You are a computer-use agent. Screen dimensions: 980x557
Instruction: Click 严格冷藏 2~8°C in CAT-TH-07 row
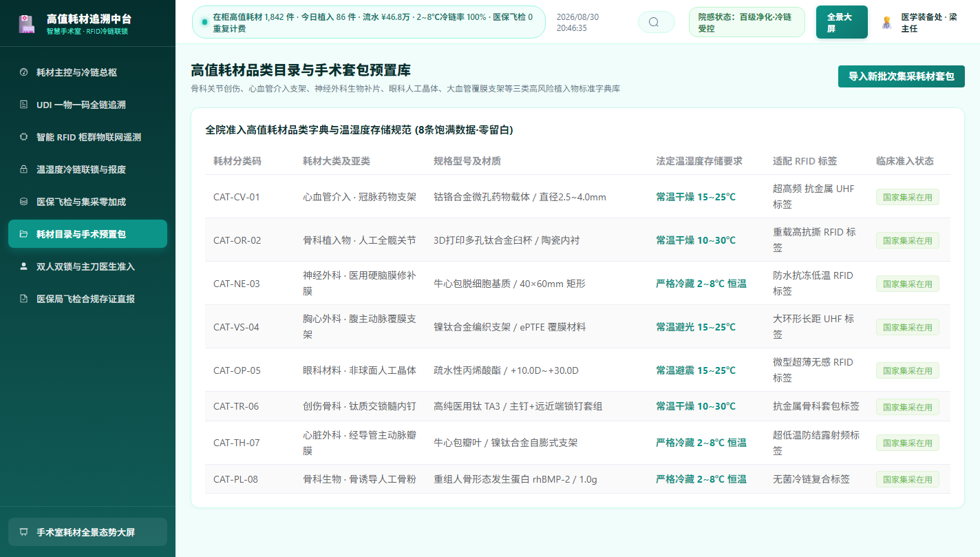coord(701,443)
